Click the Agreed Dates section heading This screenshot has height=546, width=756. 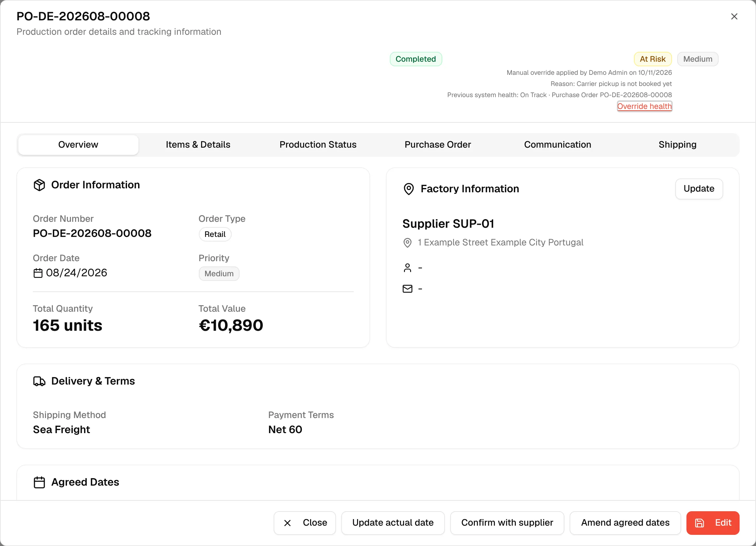pyautogui.click(x=85, y=482)
